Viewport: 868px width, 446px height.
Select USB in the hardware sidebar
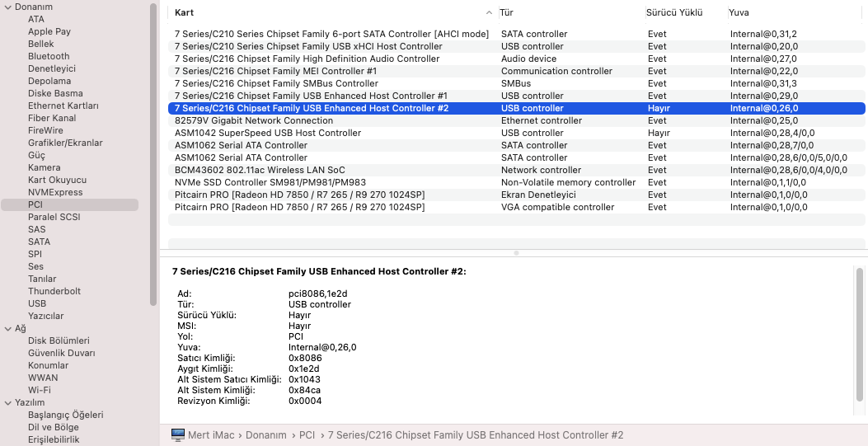pyautogui.click(x=37, y=303)
